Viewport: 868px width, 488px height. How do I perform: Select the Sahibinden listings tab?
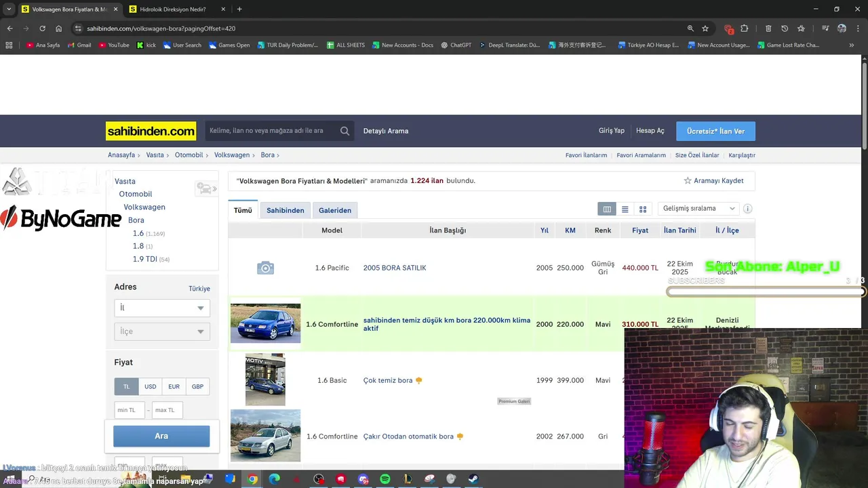285,210
